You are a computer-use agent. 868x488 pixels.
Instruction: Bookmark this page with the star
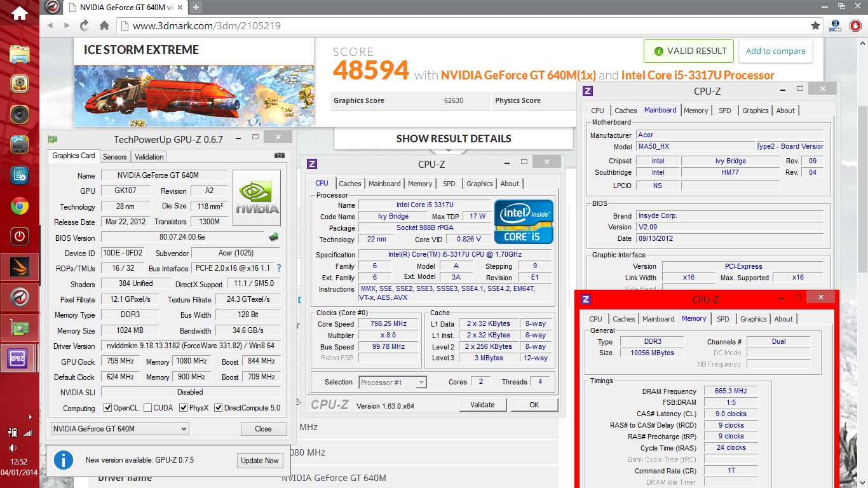[815, 26]
